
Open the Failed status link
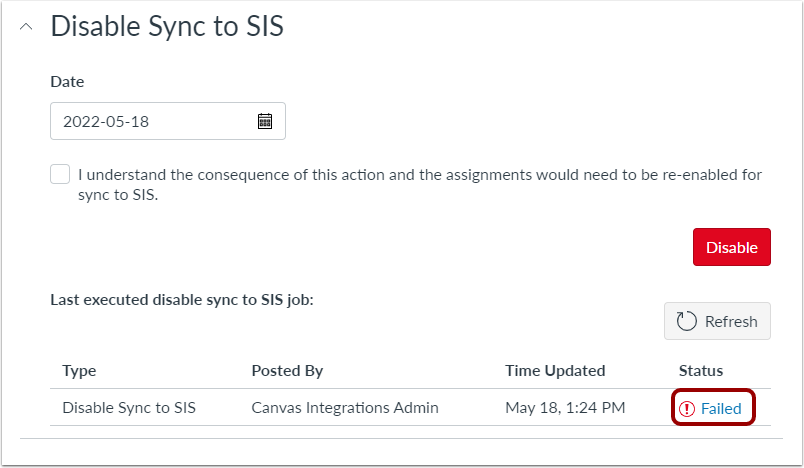[721, 408]
